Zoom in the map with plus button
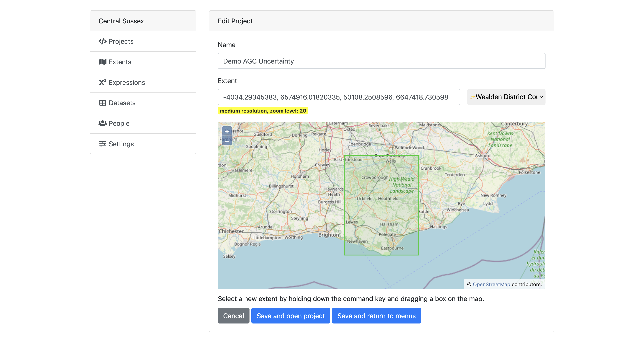 (x=227, y=131)
